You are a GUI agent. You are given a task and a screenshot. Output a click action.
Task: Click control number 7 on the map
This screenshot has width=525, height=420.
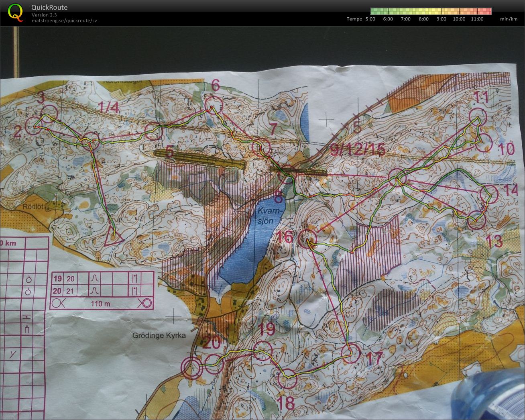273,129
